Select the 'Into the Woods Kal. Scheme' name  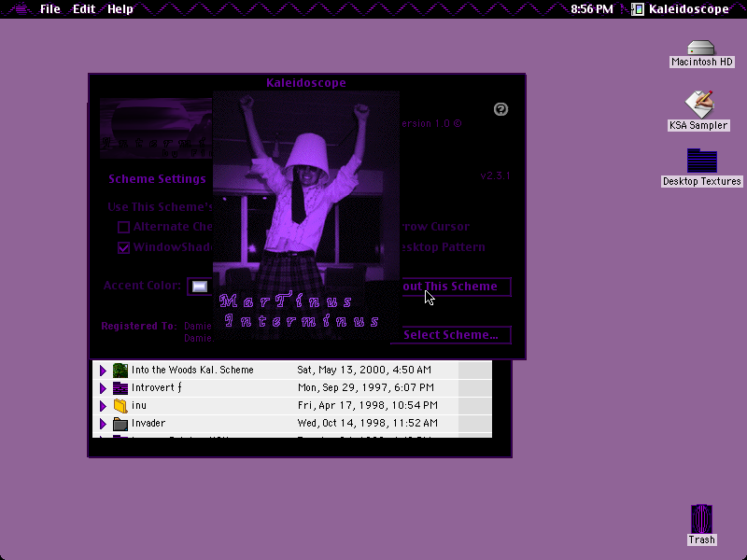[192, 370]
